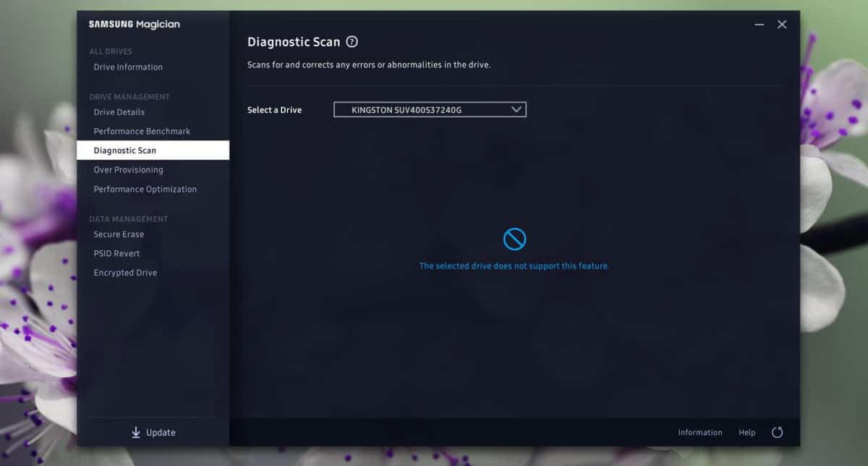Click the Samsung Magician logo
Screen dimensions: 868x466
135,24
